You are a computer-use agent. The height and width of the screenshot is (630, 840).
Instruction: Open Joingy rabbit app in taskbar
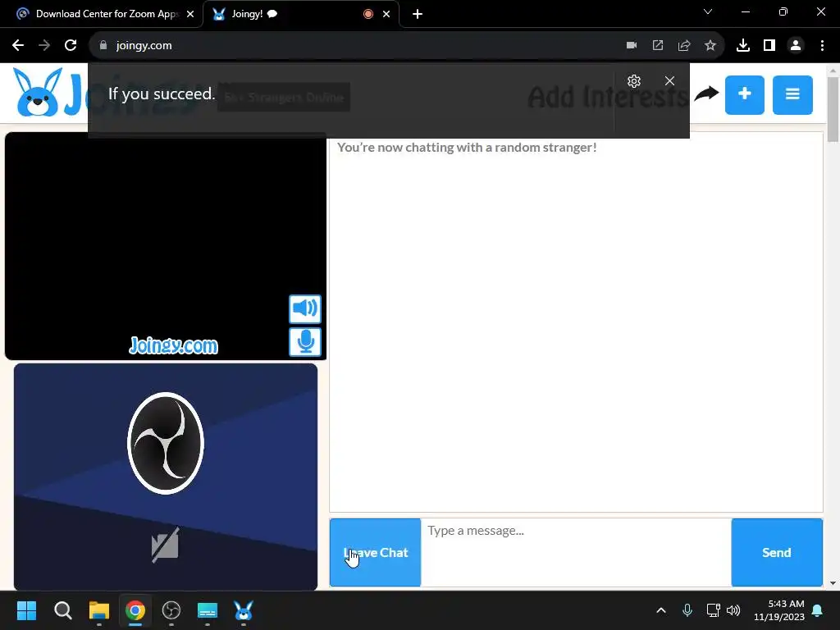pyautogui.click(x=243, y=610)
